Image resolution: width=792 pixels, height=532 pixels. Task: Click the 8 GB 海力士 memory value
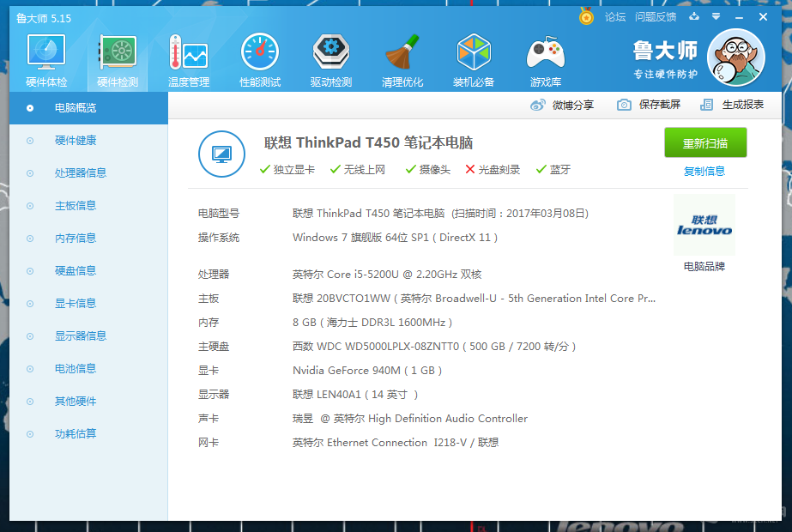[372, 323]
